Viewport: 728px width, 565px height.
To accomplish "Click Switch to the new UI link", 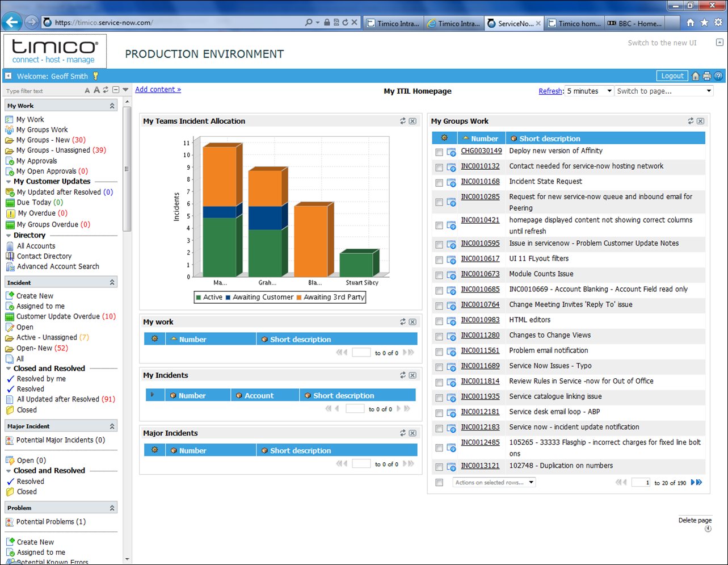I will (662, 43).
